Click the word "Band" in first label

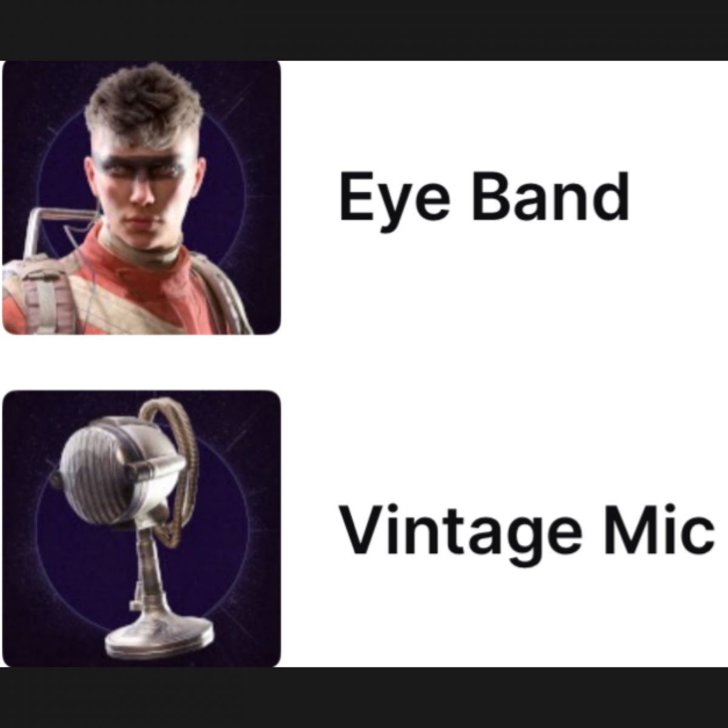click(550, 197)
